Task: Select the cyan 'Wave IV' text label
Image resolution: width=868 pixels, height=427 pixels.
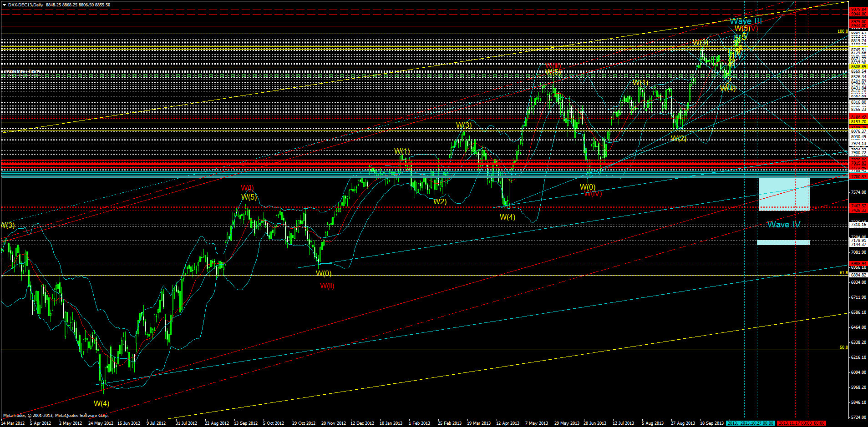Action: point(784,224)
